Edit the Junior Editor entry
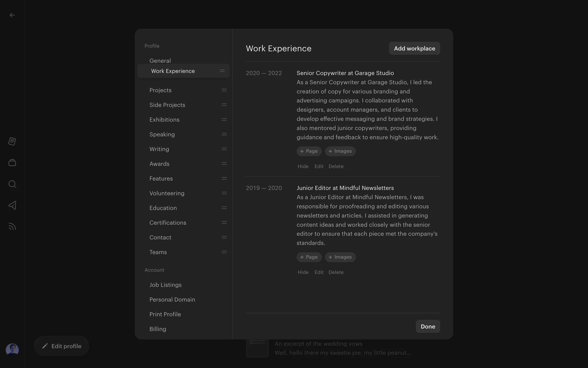588x368 pixels. click(x=319, y=272)
